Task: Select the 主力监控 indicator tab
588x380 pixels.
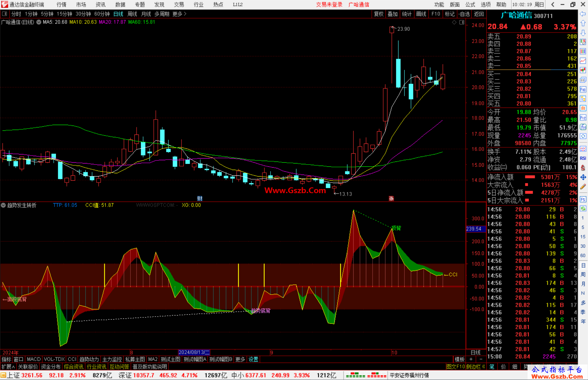Action: 112,359
